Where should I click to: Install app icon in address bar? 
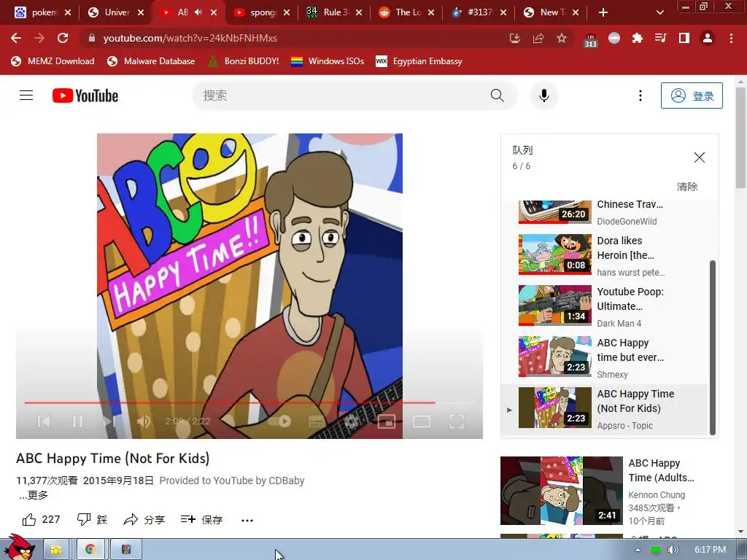click(514, 38)
